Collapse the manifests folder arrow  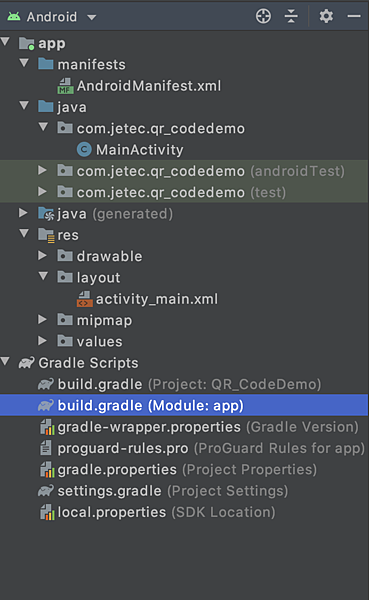pos(24,63)
